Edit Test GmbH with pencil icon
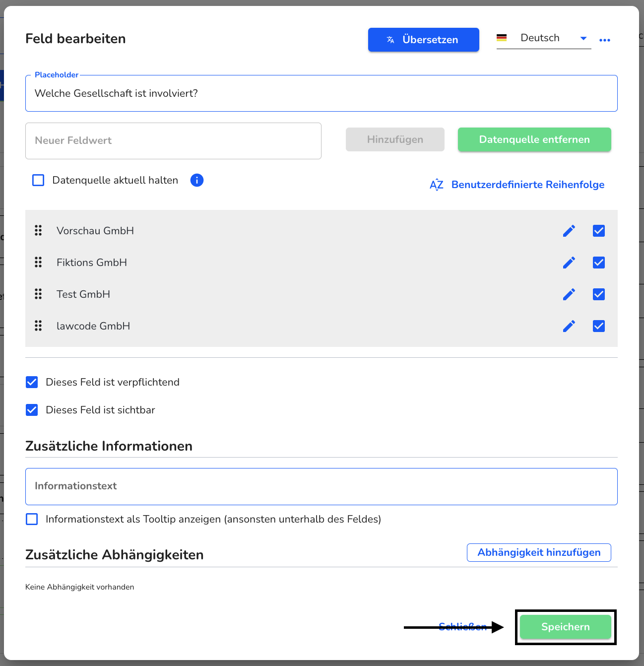Image resolution: width=644 pixels, height=666 pixels. (569, 294)
